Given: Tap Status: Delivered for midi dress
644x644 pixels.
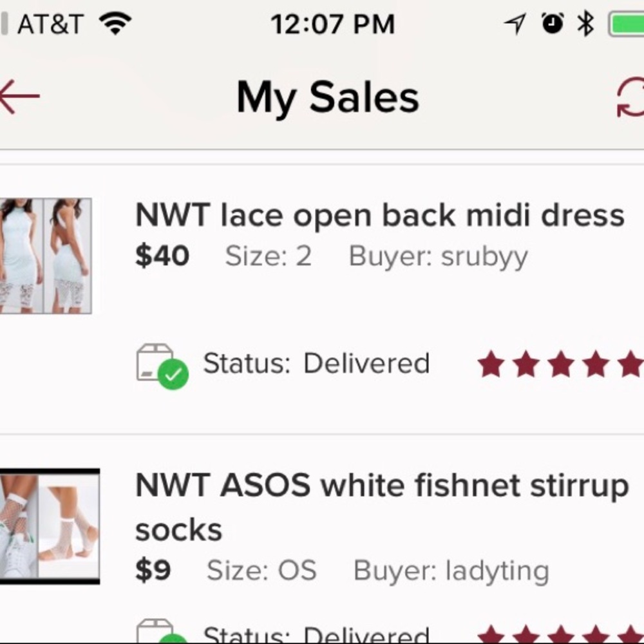Looking at the screenshot, I should [316, 364].
